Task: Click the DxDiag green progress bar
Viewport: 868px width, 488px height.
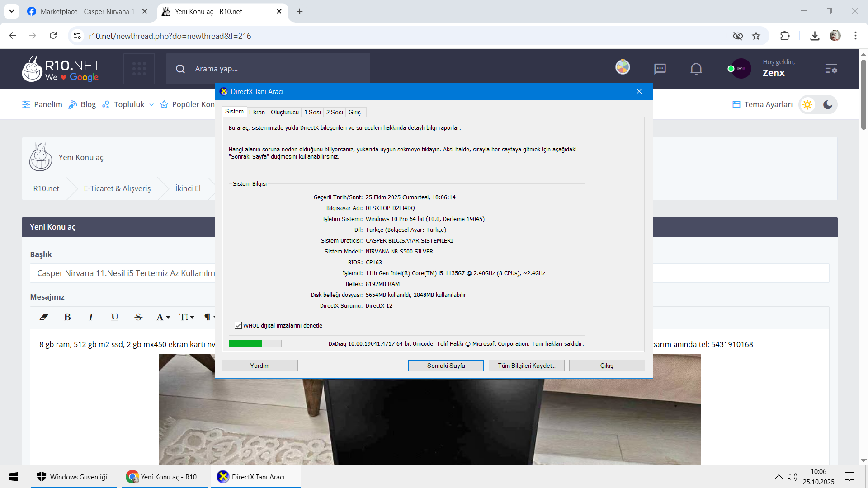Action: tap(255, 343)
